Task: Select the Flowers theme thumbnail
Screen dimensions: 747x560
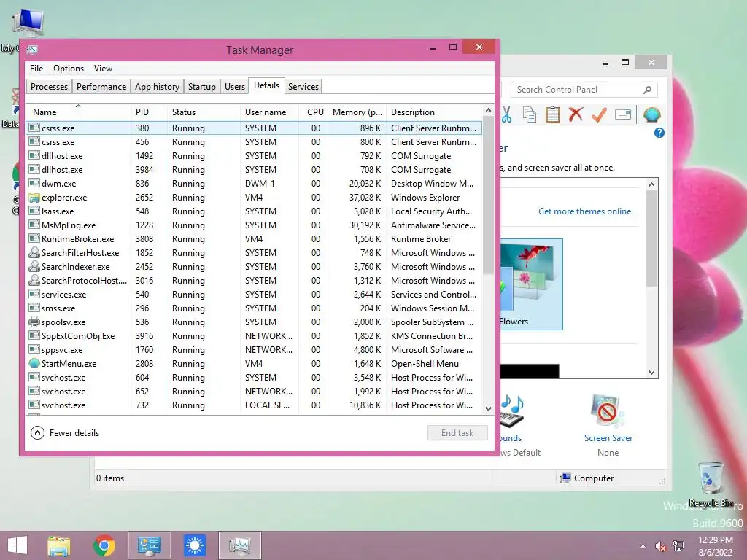Action: click(531, 284)
